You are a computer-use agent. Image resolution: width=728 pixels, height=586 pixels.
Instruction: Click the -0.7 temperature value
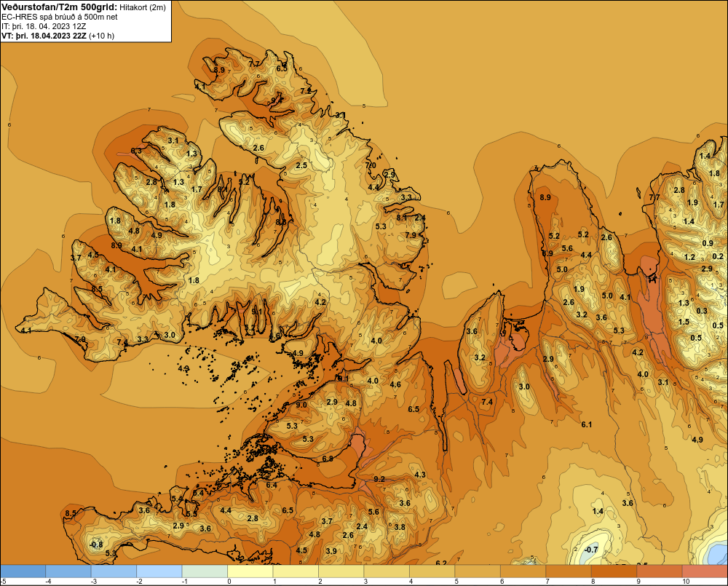click(590, 550)
